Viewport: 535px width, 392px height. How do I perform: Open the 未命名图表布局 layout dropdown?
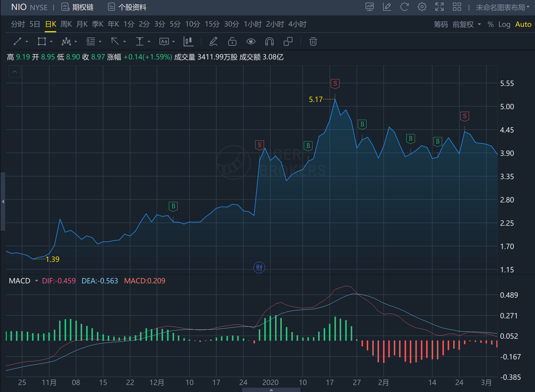coord(502,7)
